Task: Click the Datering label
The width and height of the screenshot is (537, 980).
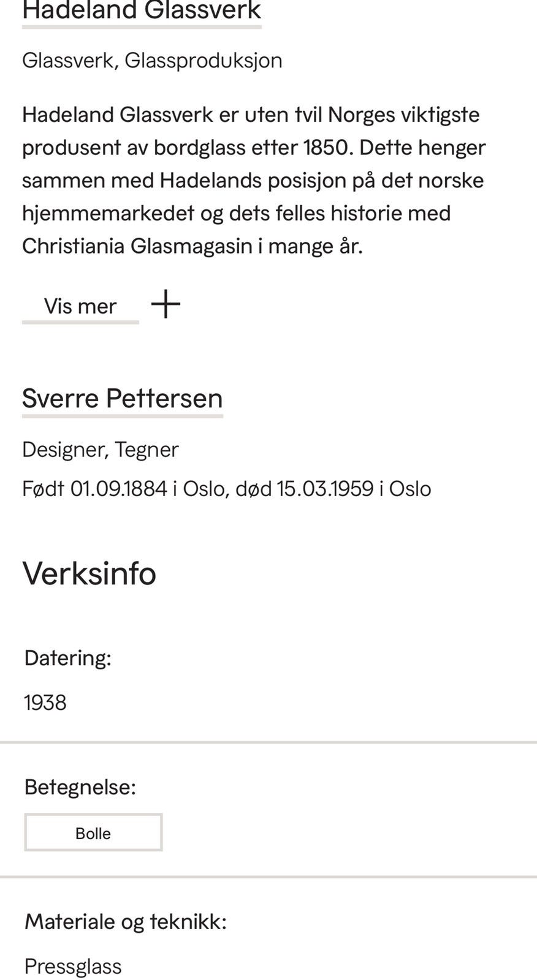Action: coord(68,658)
